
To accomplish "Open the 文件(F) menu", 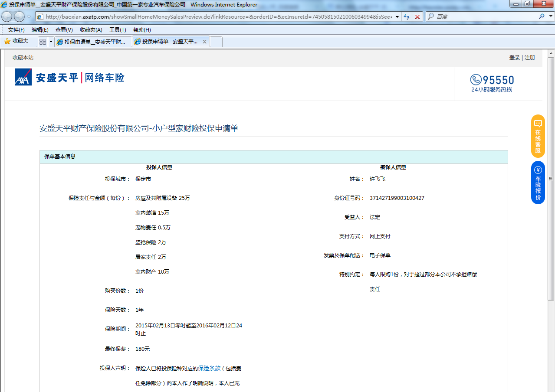I will pos(16,30).
